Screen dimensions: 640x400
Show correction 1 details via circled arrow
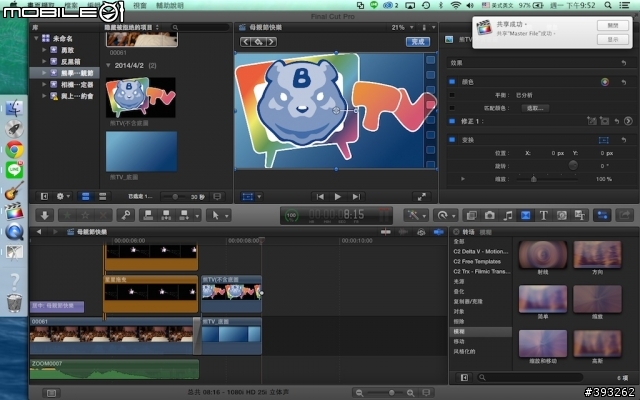628,121
